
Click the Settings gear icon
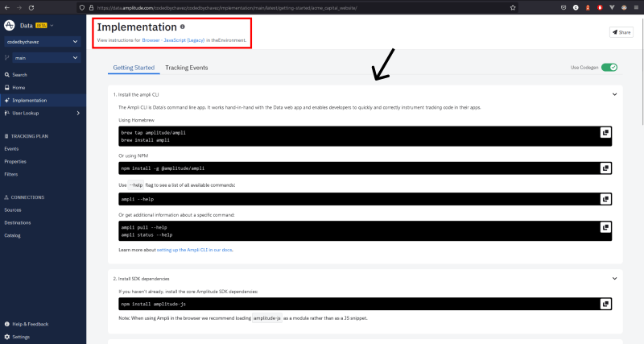pyautogui.click(x=7, y=337)
